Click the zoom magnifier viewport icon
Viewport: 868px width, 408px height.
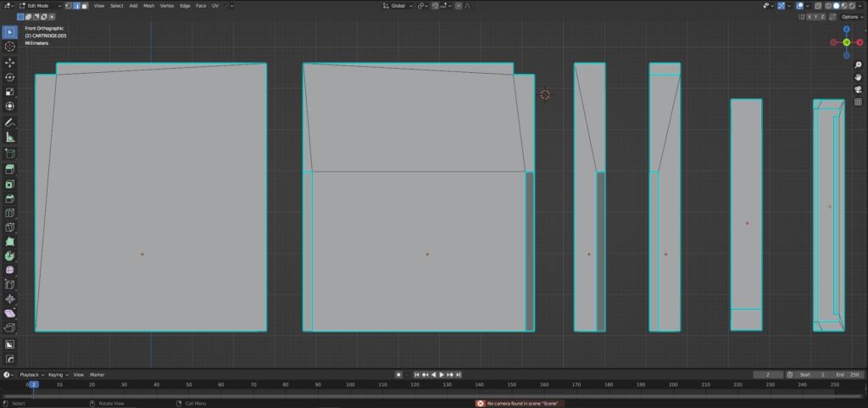pyautogui.click(x=858, y=64)
